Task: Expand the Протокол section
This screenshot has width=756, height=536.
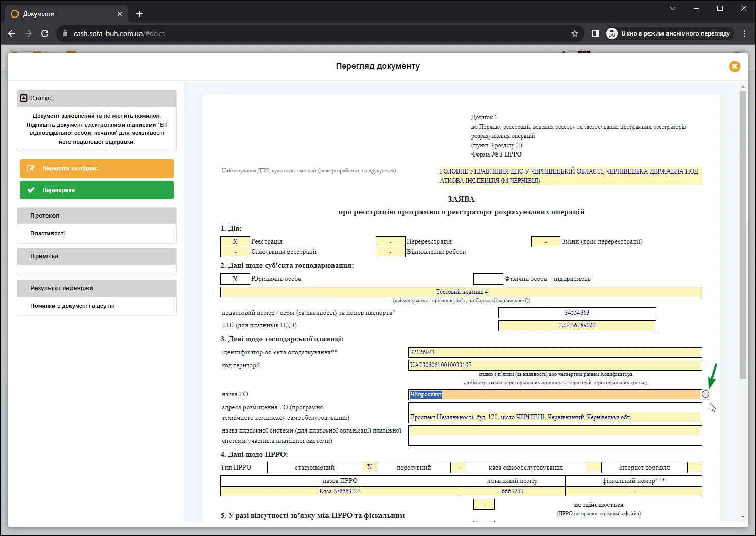Action: click(97, 216)
